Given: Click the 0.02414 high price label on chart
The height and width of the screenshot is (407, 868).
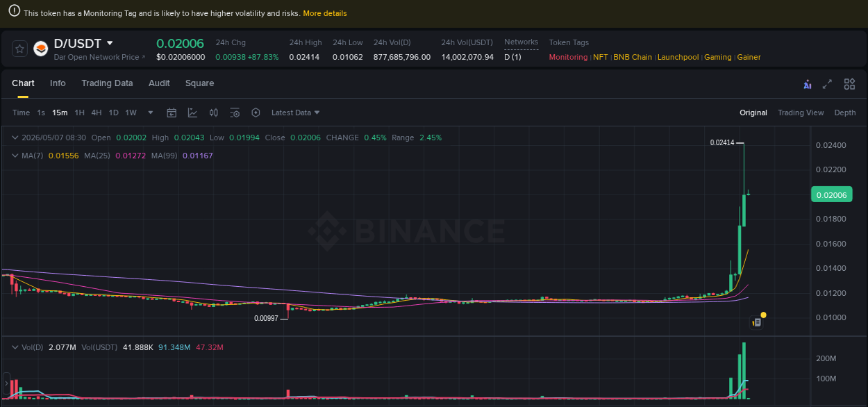Looking at the screenshot, I should coord(722,142).
